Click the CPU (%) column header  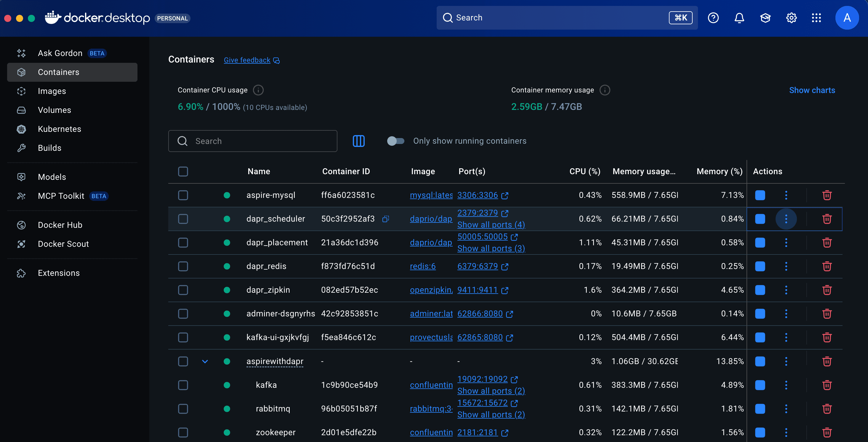click(x=584, y=172)
